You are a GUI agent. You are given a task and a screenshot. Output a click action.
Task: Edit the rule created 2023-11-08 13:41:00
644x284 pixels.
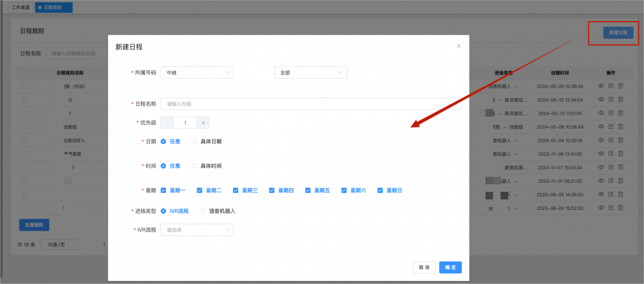click(x=611, y=154)
